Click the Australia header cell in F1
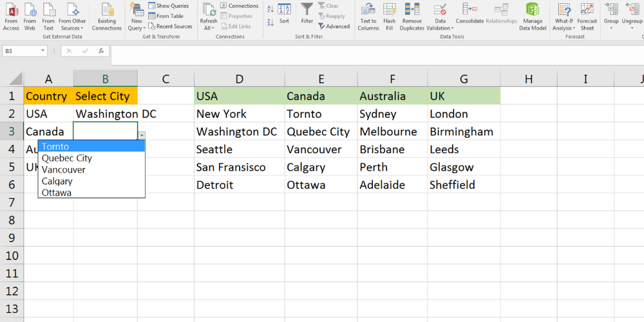This screenshot has width=644, height=322. (392, 96)
